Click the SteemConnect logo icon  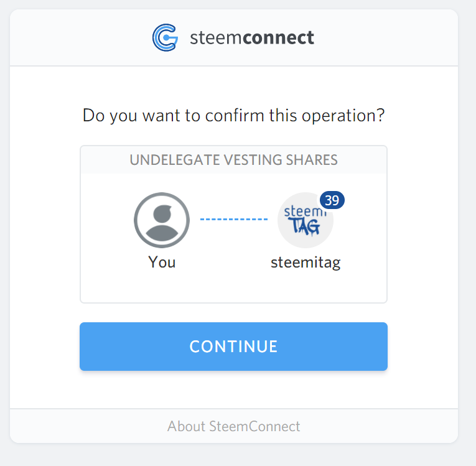coord(165,38)
